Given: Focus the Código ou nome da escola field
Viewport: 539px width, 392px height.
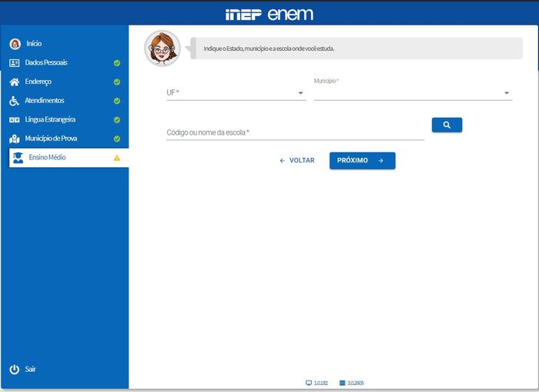Looking at the screenshot, I should pyautogui.click(x=295, y=132).
